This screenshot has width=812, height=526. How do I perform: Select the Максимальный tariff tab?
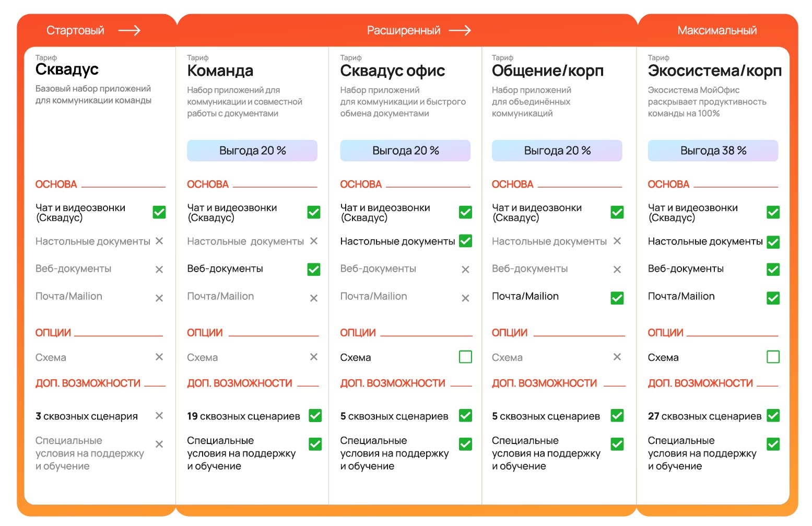point(717,30)
